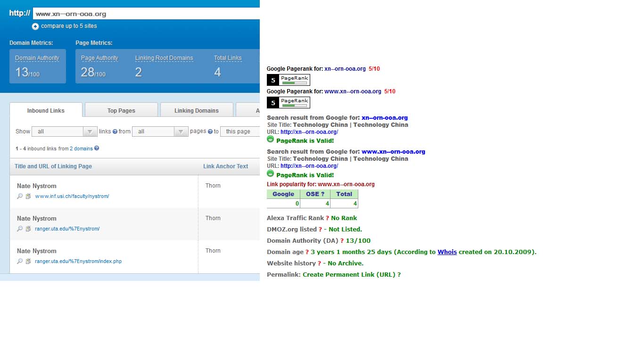Screen dimensions: 644x362
Task: Click second green PageRank is Valid icon
Action: [270, 173]
